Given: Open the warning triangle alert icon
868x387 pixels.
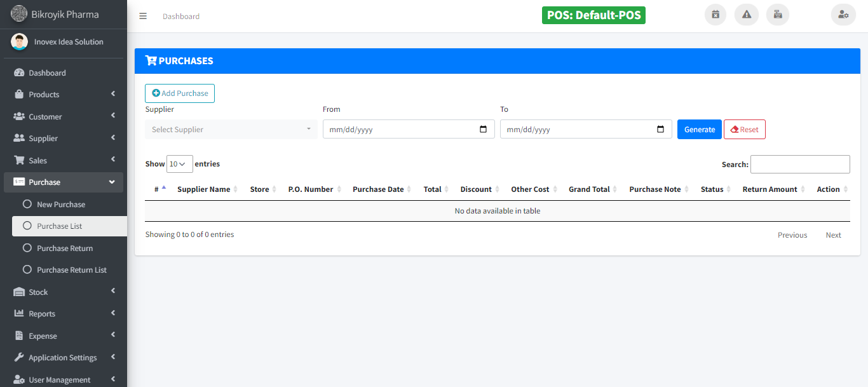Looking at the screenshot, I should pos(747,15).
